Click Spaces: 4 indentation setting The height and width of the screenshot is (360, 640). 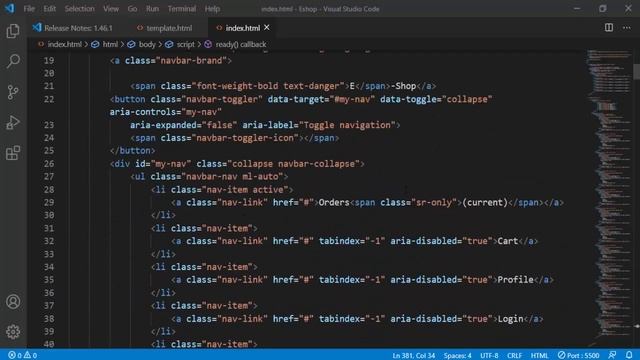458,355
